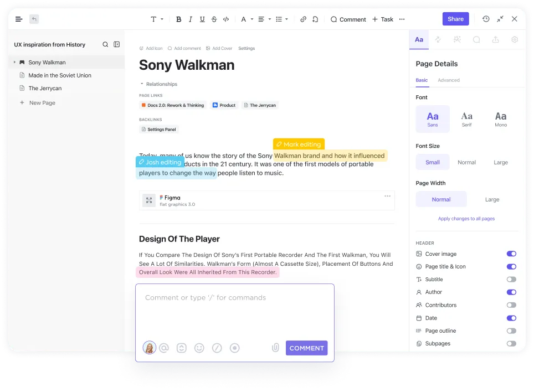Viewport: 534px width, 392px height.
Task: Enable the Subtitle switch
Action: click(x=511, y=280)
